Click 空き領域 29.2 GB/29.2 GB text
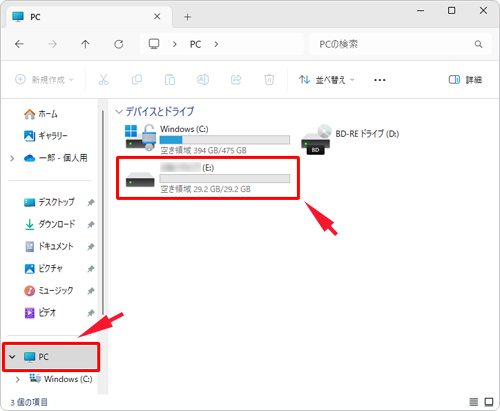 pos(205,189)
